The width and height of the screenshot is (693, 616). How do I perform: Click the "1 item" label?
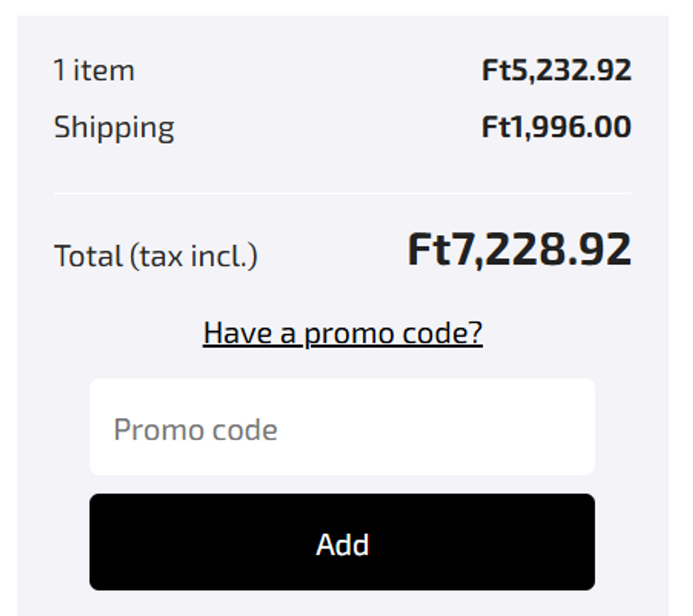94,71
